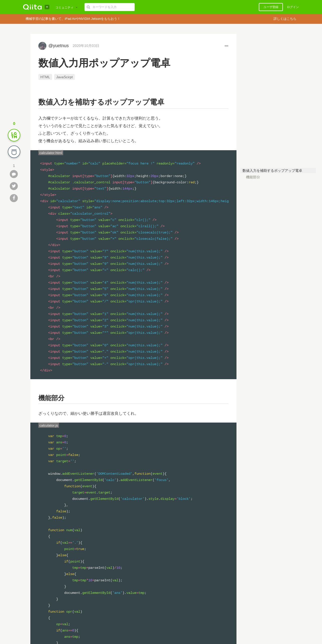Viewport: 322px width, 644px height.
Task: Click the LGTM count 0
Action: [x=14, y=124]
